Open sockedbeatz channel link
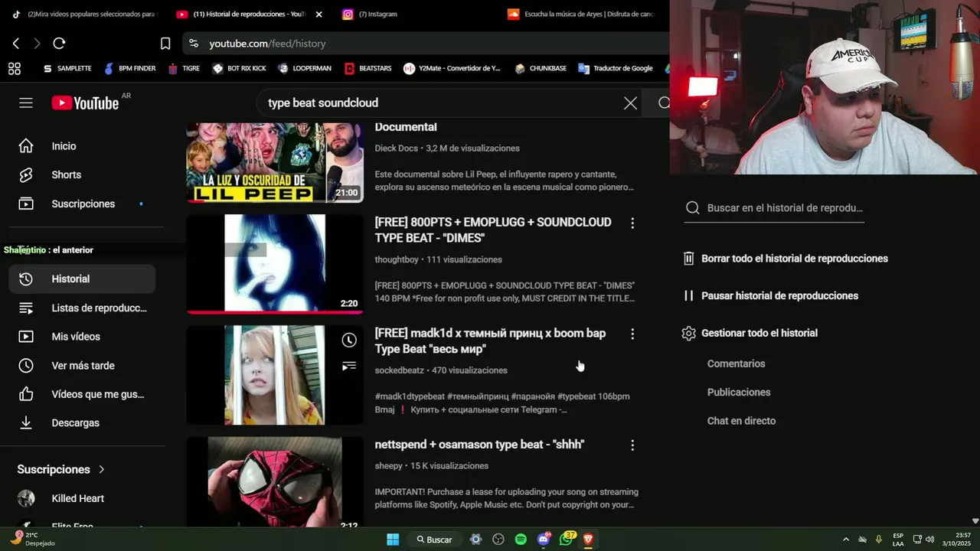 (x=399, y=370)
